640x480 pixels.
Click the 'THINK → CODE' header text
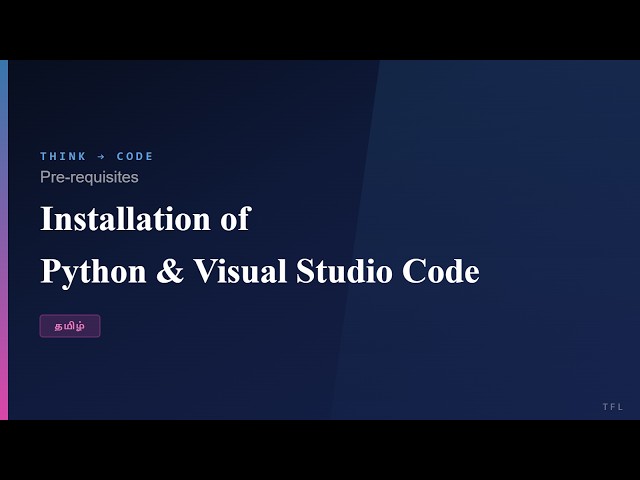[x=96, y=156]
